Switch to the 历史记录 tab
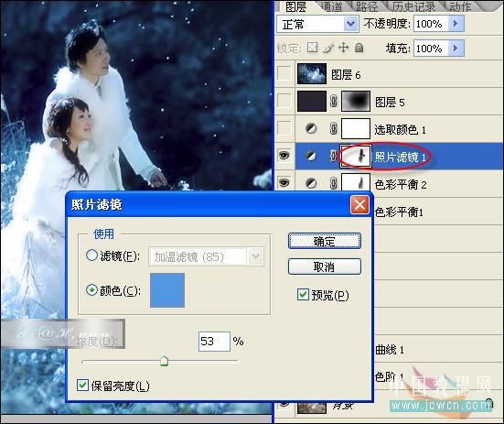Image resolution: width=504 pixels, height=424 pixels. coord(413,6)
